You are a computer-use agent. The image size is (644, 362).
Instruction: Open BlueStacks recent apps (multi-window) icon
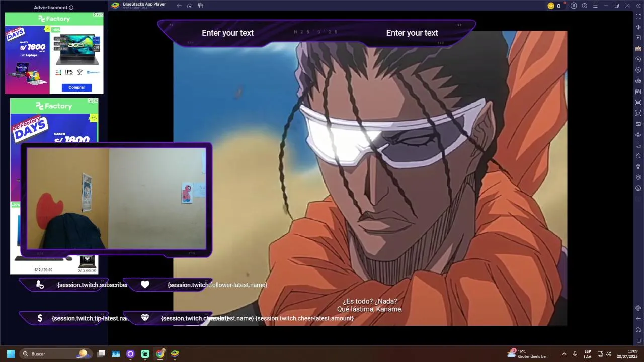(201, 6)
